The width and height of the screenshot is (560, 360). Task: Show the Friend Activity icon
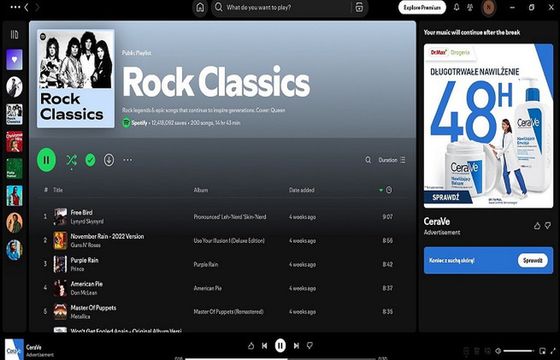coord(470,8)
